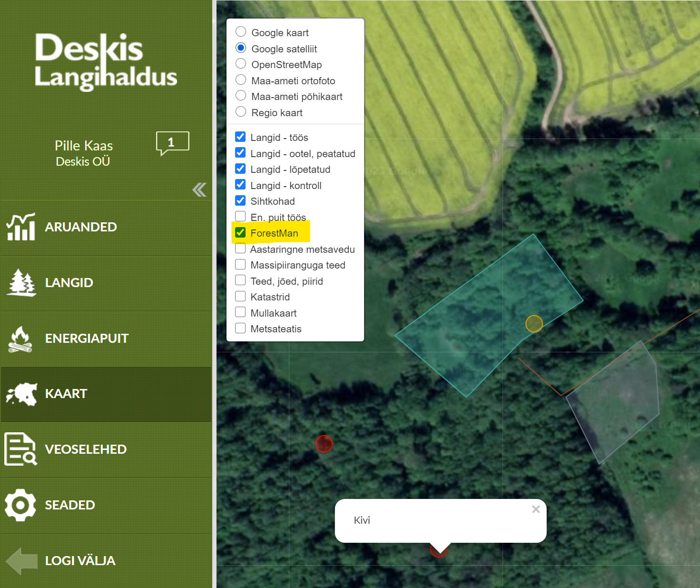This screenshot has width=700, height=588.
Task: Open the Veoselehed menu item
Action: coord(106,449)
